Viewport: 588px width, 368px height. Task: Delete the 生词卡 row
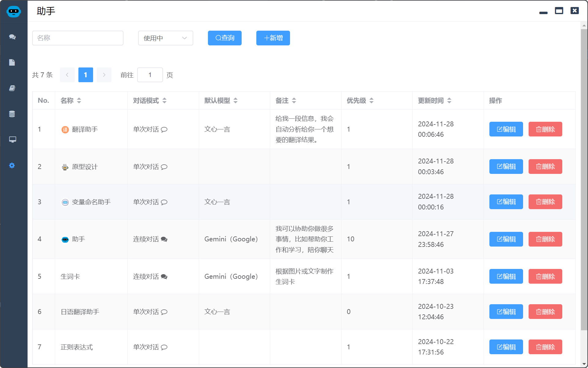tap(545, 276)
